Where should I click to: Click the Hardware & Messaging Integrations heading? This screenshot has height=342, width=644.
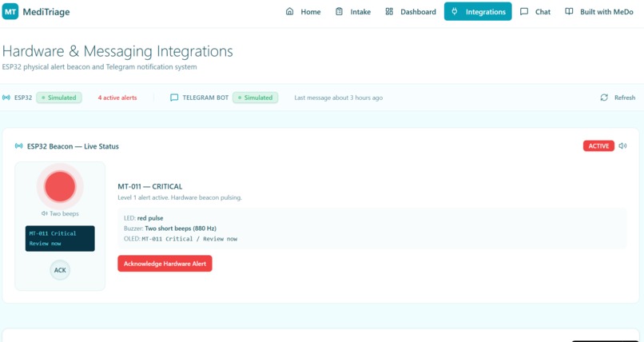point(117,51)
